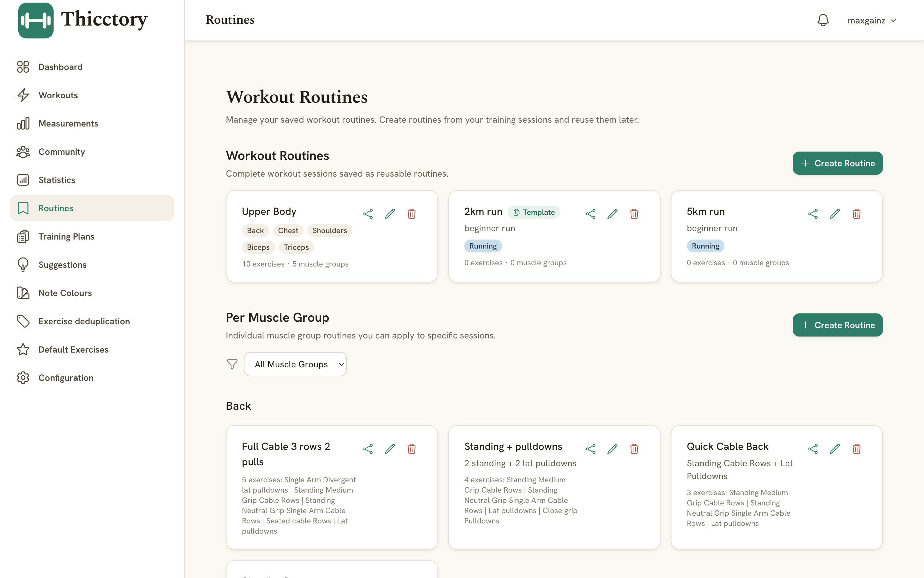Click the Template badge on 2km run
Screen dimensions: 924x578
pyautogui.click(x=534, y=212)
